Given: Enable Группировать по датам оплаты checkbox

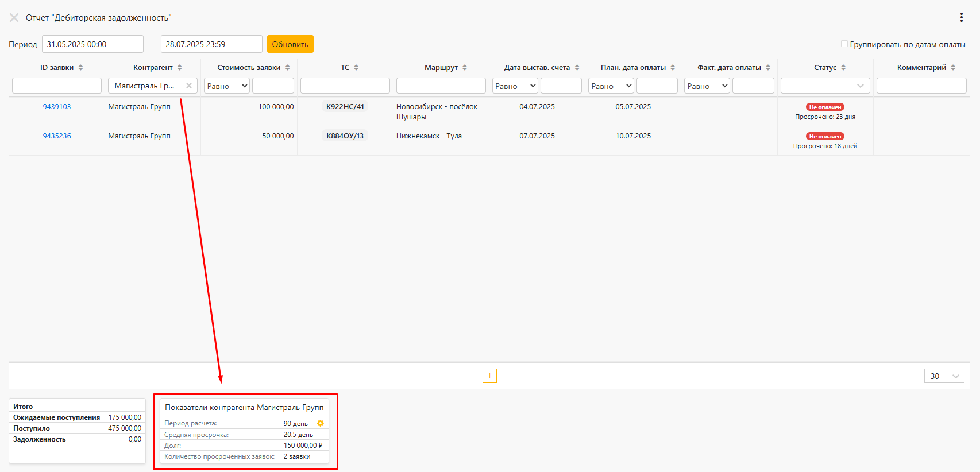Looking at the screenshot, I should click(844, 44).
